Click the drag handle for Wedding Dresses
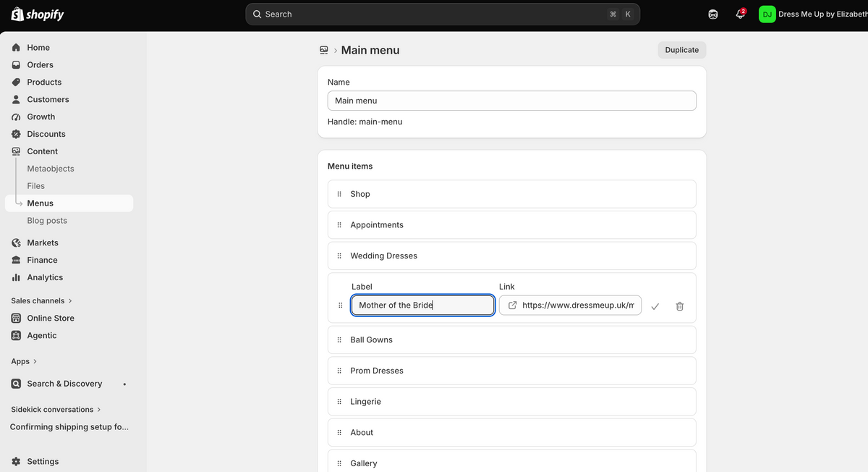The image size is (868, 472). [339, 256]
